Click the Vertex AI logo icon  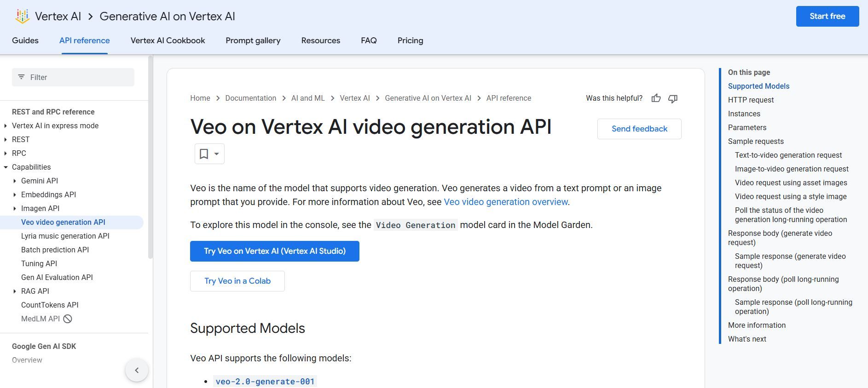[x=22, y=17]
